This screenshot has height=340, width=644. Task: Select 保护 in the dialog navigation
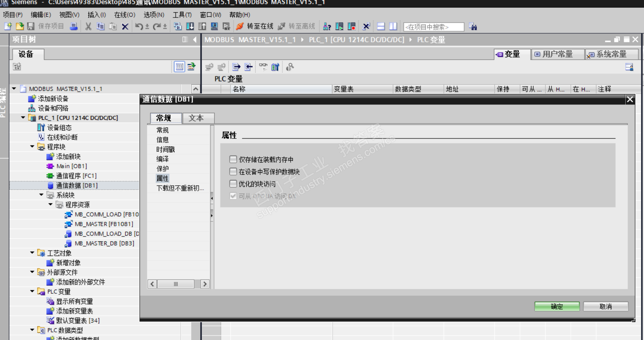click(x=163, y=169)
